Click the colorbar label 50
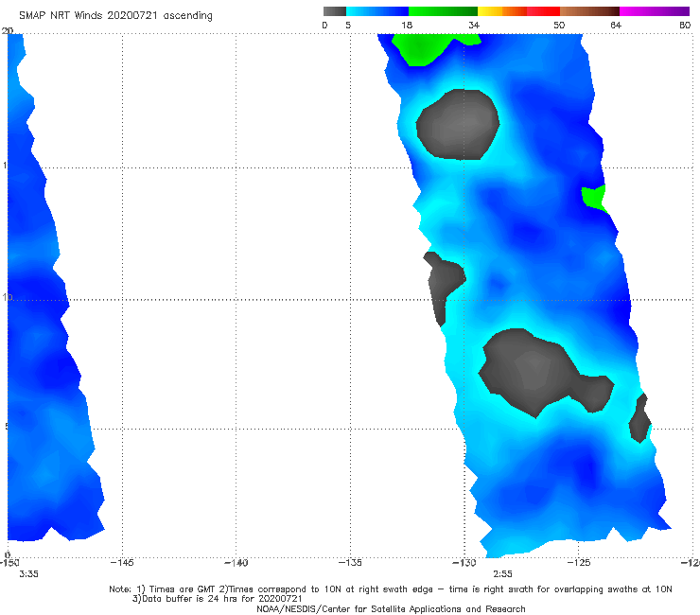700x615 pixels. tap(559, 25)
